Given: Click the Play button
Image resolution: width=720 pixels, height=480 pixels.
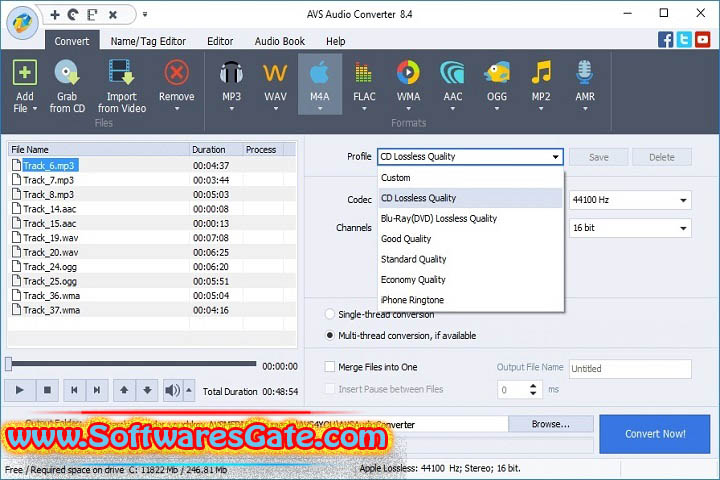Looking at the screenshot, I should point(20,390).
